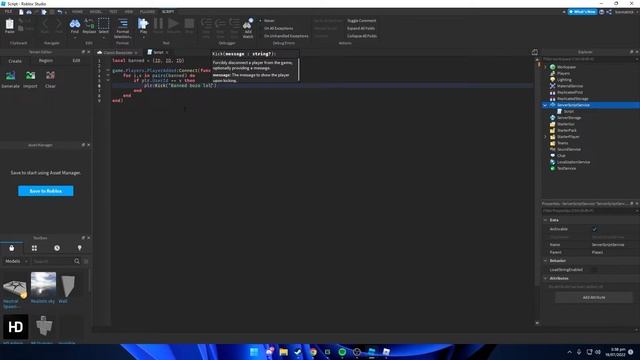
Task: Open Spotify from the taskbar
Action: [342, 352]
